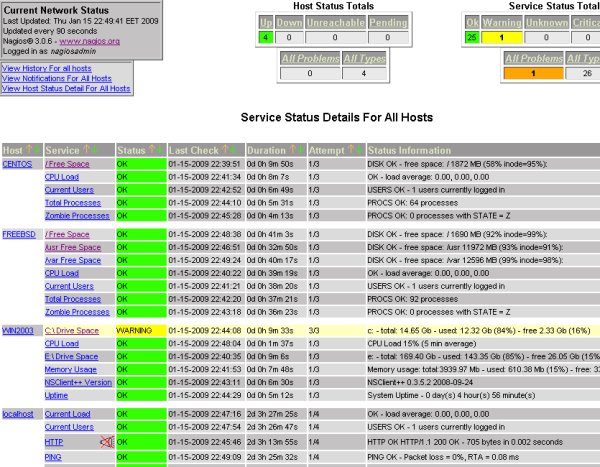
Task: Open WIN2003 C:\ Drive Space service
Action: click(x=72, y=331)
